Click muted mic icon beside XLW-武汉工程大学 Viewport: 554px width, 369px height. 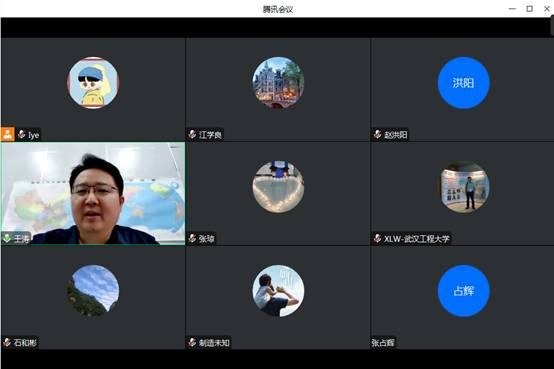[x=378, y=238]
